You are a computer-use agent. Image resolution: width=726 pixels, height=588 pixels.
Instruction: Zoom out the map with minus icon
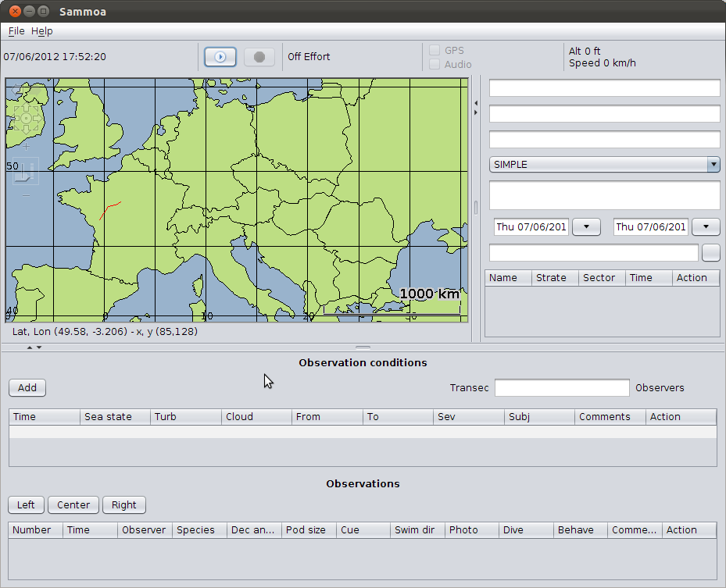tap(26, 195)
